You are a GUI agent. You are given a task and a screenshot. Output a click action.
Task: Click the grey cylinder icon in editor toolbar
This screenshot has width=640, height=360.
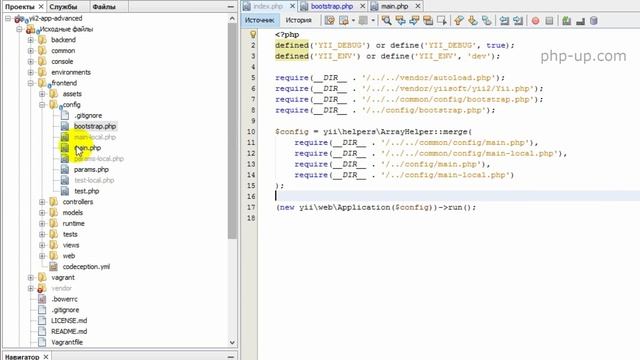pyautogui.click(x=594, y=20)
